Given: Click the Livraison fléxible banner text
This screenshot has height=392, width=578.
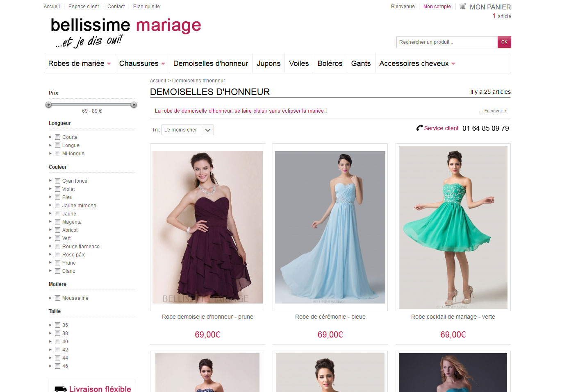Looking at the screenshot, I should click(100, 389).
